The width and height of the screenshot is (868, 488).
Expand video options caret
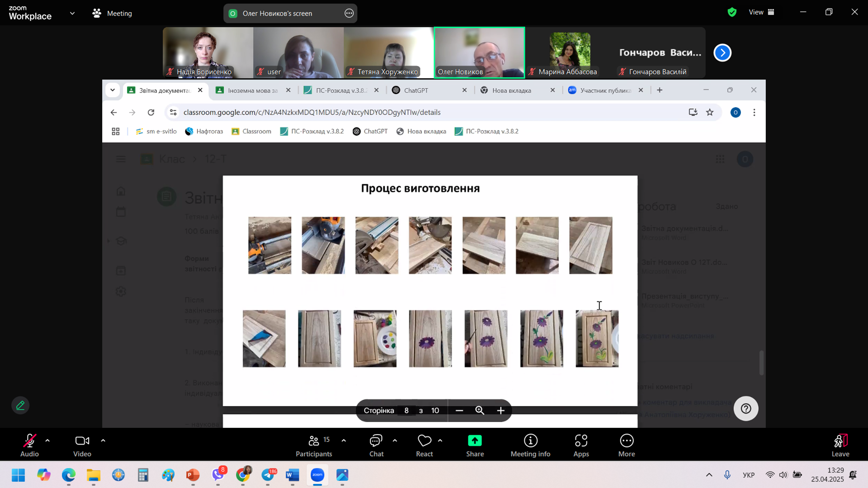[103, 441]
